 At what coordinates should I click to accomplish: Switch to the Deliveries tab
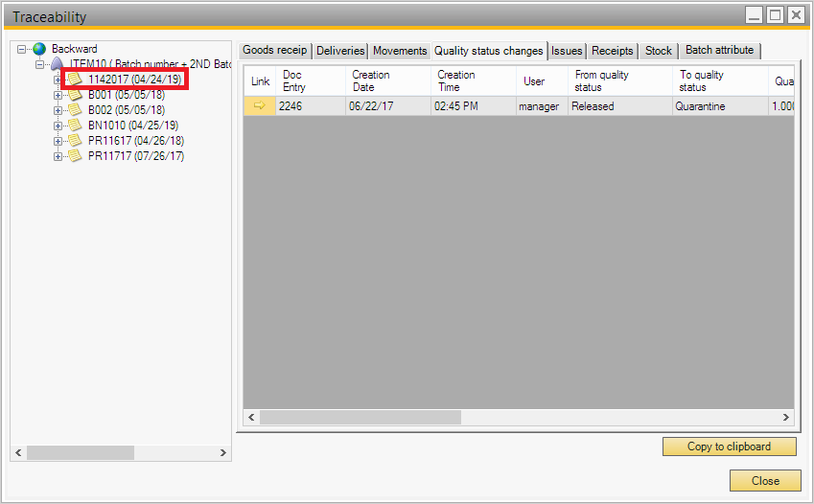tap(340, 51)
